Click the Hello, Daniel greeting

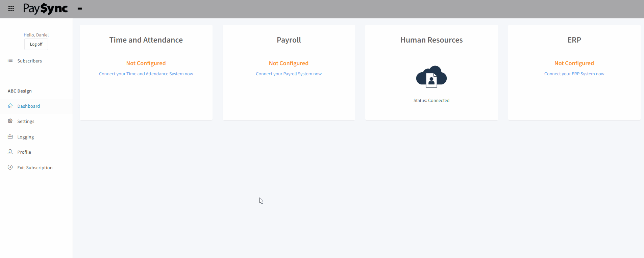point(36,35)
